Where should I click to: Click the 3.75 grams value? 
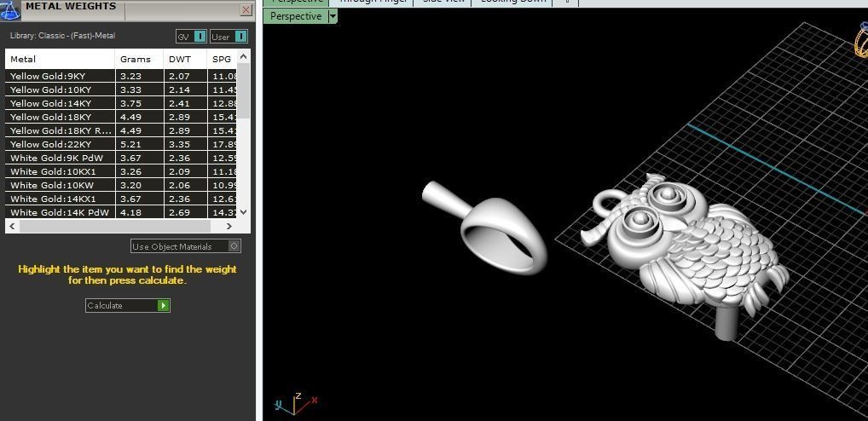[x=130, y=103]
